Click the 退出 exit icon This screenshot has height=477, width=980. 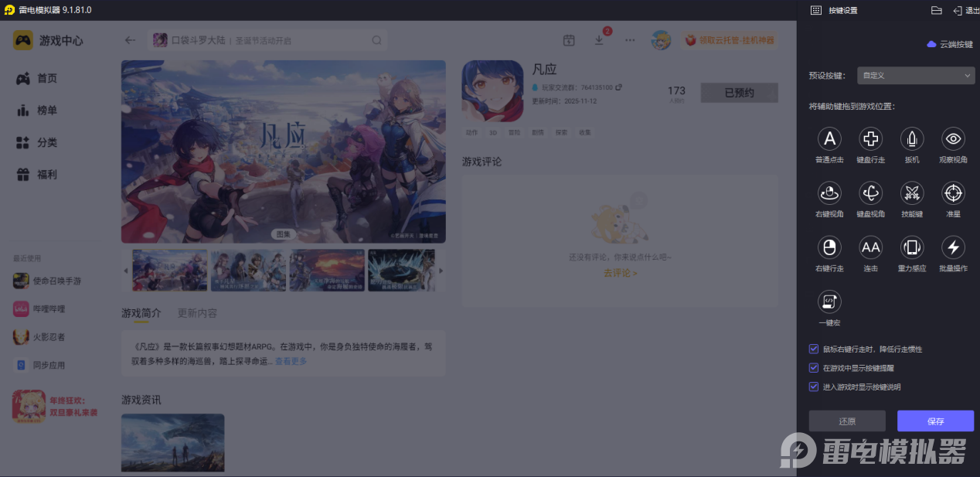tap(957, 10)
